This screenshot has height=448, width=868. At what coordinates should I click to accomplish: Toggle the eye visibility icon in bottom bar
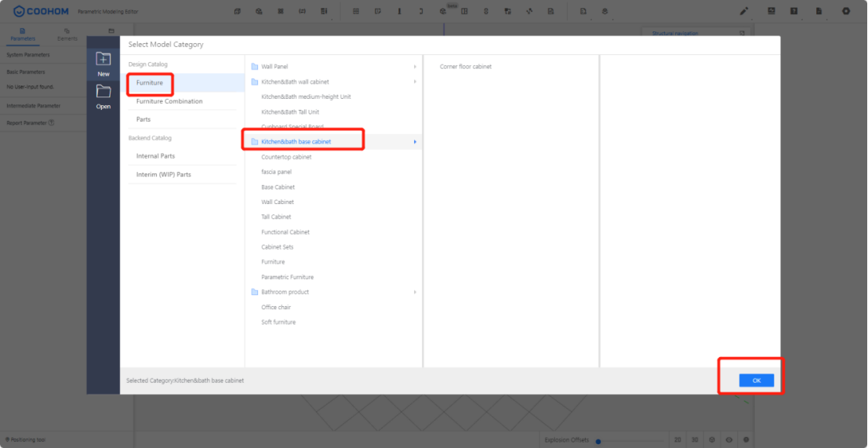[728, 440]
